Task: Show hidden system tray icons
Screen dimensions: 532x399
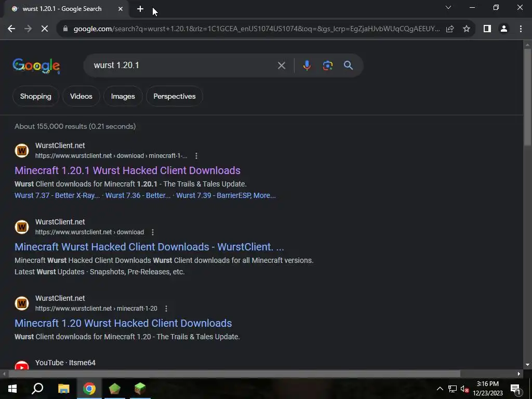Action: [440, 389]
